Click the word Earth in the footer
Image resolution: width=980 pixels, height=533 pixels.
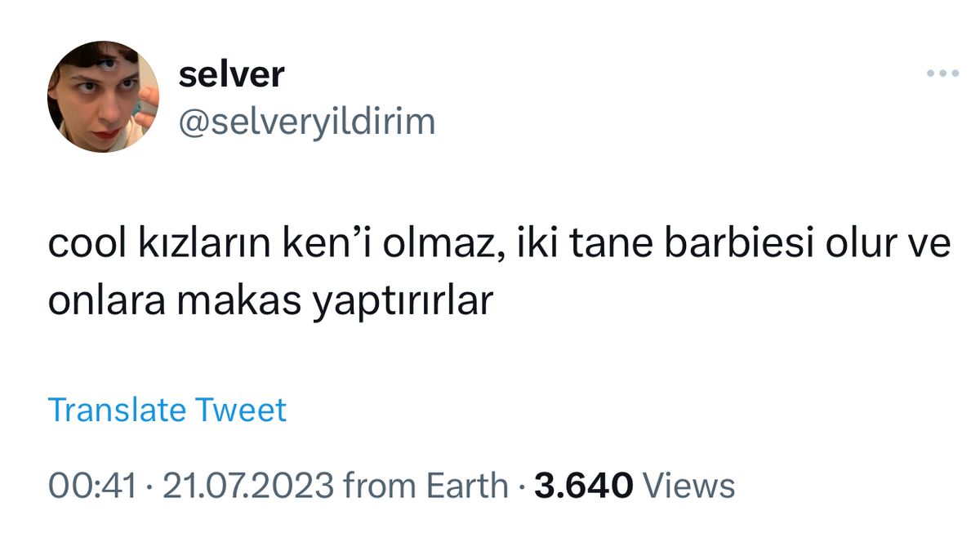pyautogui.click(x=466, y=486)
